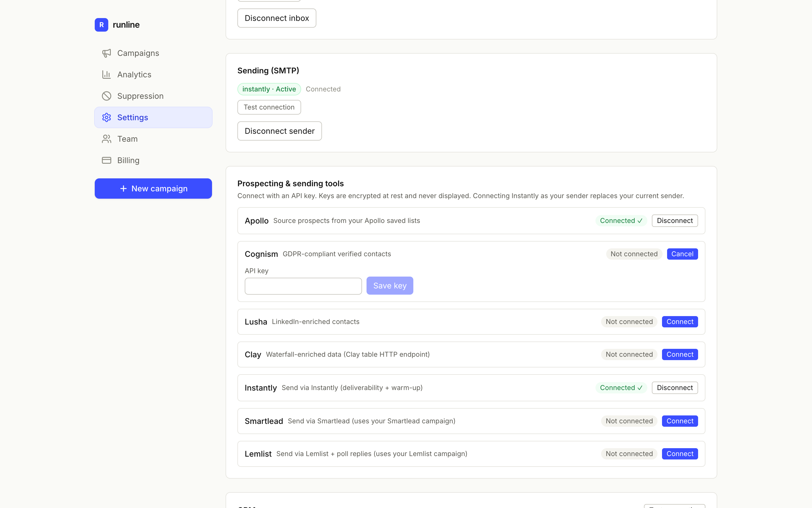The image size is (812, 508).
Task: Click the plus icon in New campaign
Action: pyautogui.click(x=123, y=189)
